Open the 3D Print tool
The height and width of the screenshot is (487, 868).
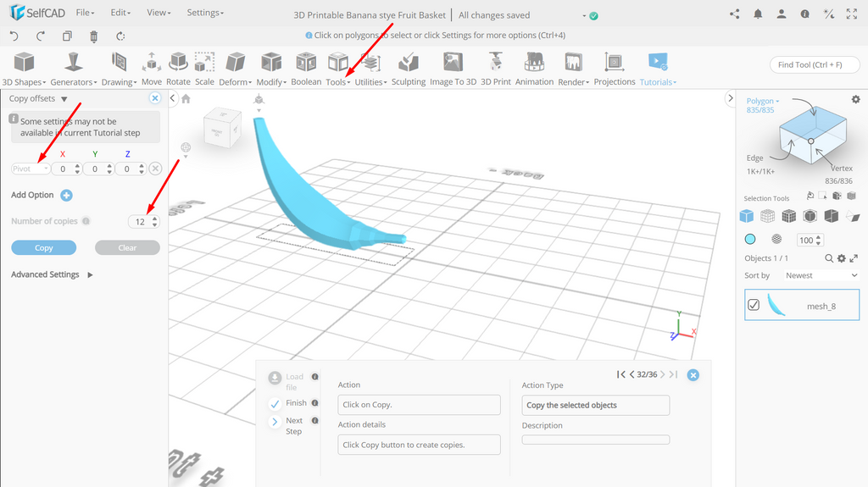coord(495,69)
